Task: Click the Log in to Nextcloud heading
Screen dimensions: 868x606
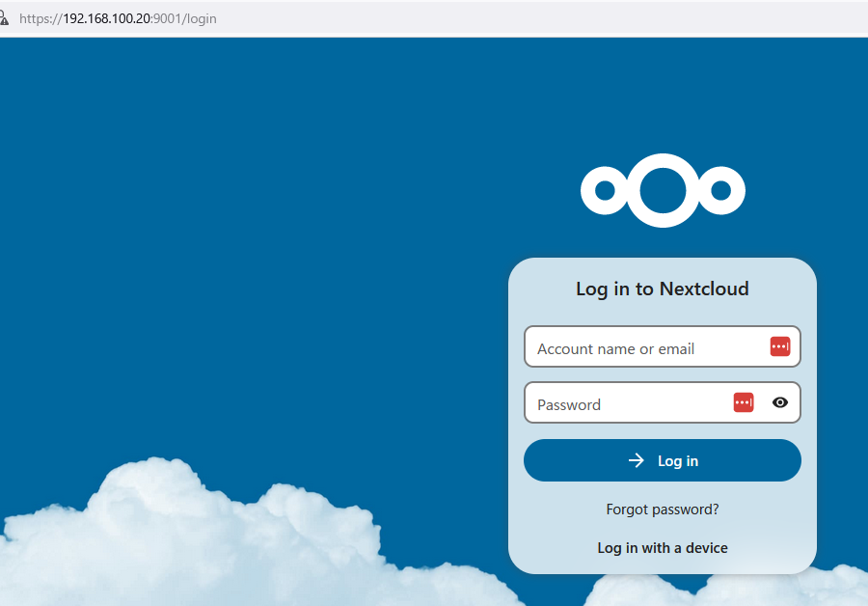Action: click(x=663, y=289)
